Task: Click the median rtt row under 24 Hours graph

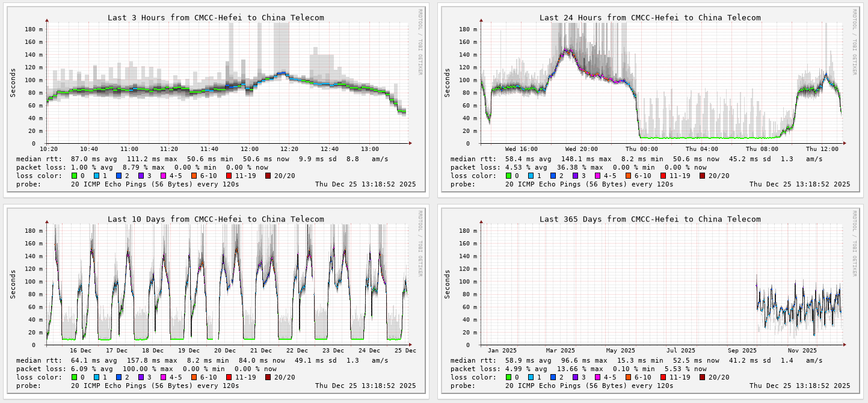Action: pyautogui.click(x=636, y=159)
